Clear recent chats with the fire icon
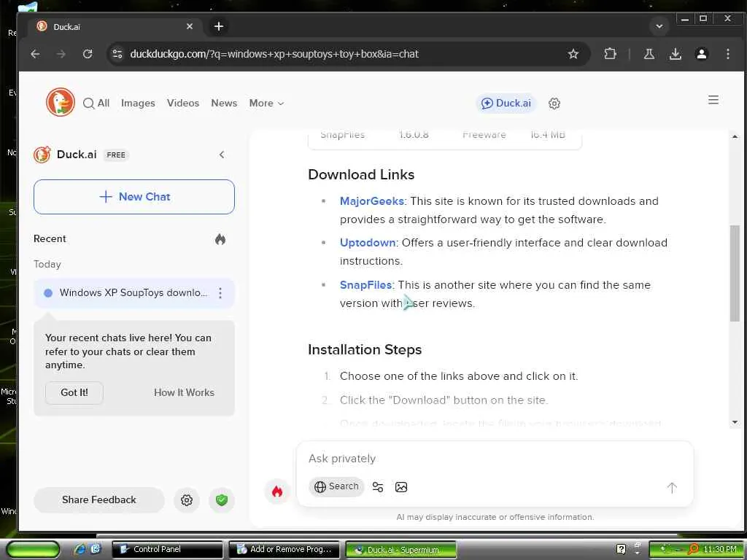747x560 pixels. point(220,239)
